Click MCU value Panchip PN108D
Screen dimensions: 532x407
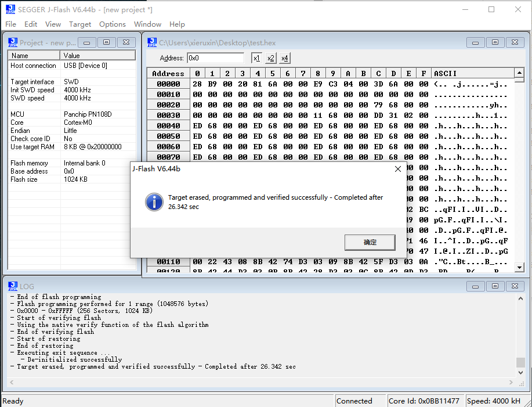pos(88,114)
